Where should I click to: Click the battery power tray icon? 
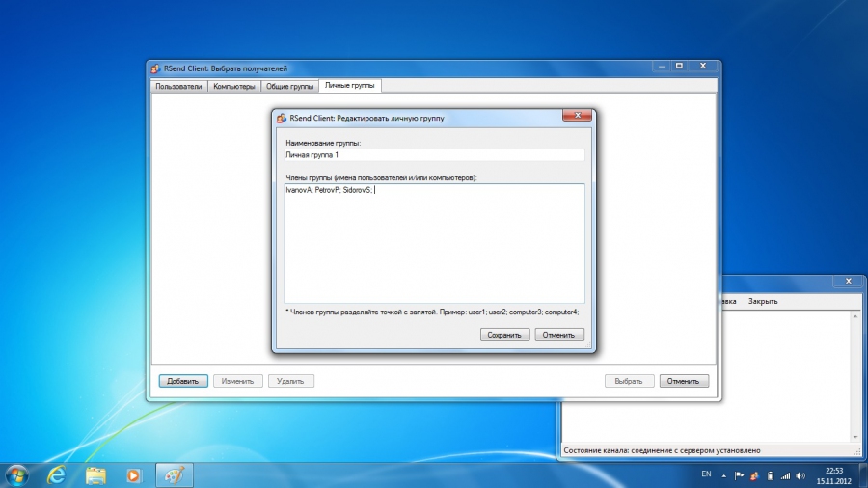770,475
